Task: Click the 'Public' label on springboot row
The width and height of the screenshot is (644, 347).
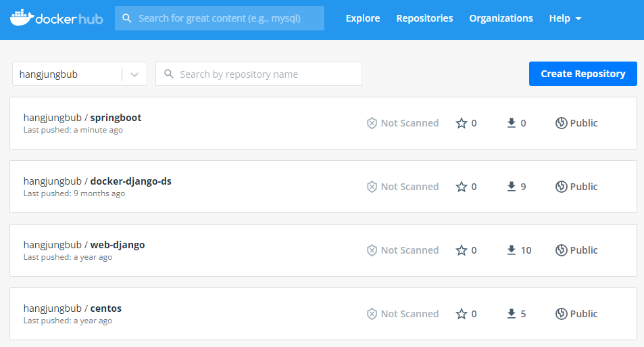Action: (x=584, y=123)
